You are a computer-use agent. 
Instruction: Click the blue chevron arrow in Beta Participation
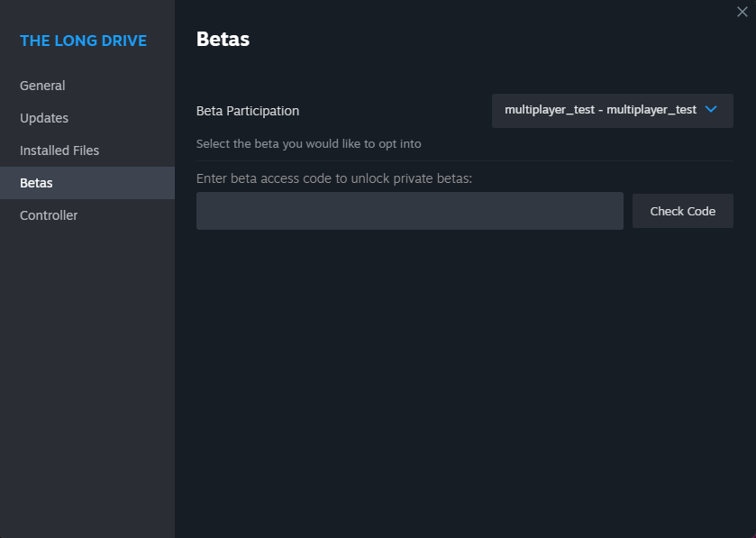click(x=711, y=109)
